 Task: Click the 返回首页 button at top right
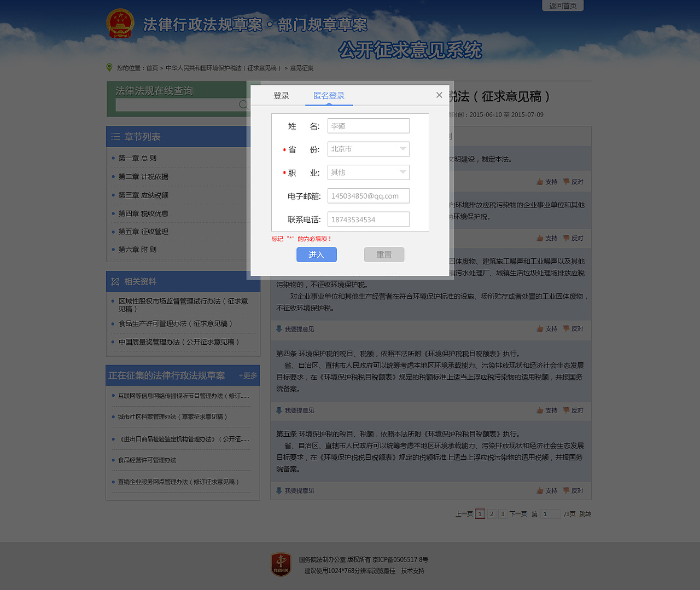pyautogui.click(x=562, y=5)
